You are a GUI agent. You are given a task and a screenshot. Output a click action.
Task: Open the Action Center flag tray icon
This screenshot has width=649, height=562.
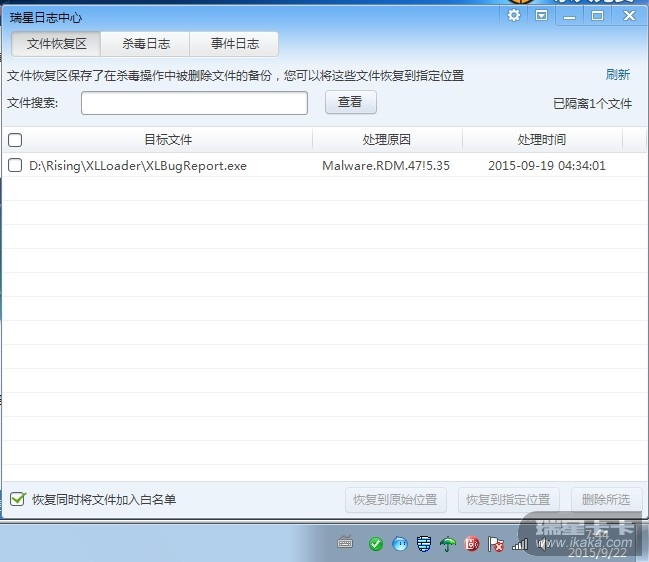pos(496,544)
